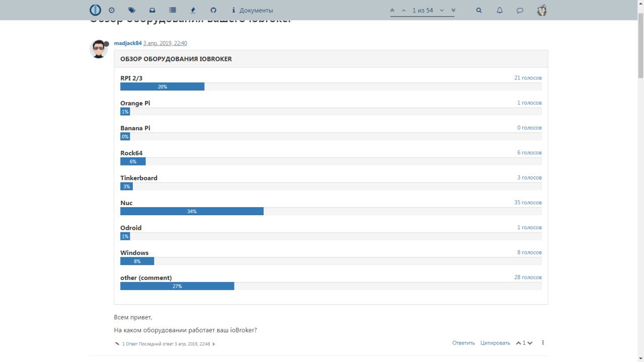View the '8 голосов' voters list
The image size is (644, 362).
coord(529,252)
